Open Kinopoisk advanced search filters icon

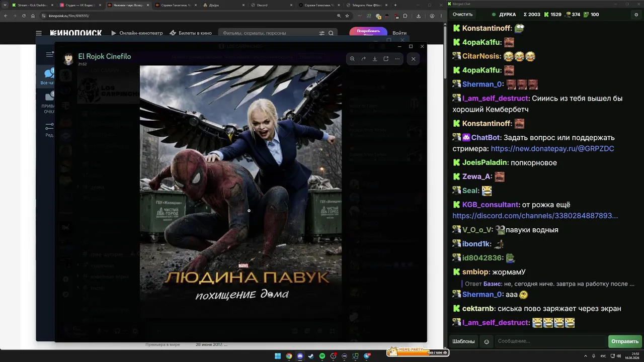322,33
